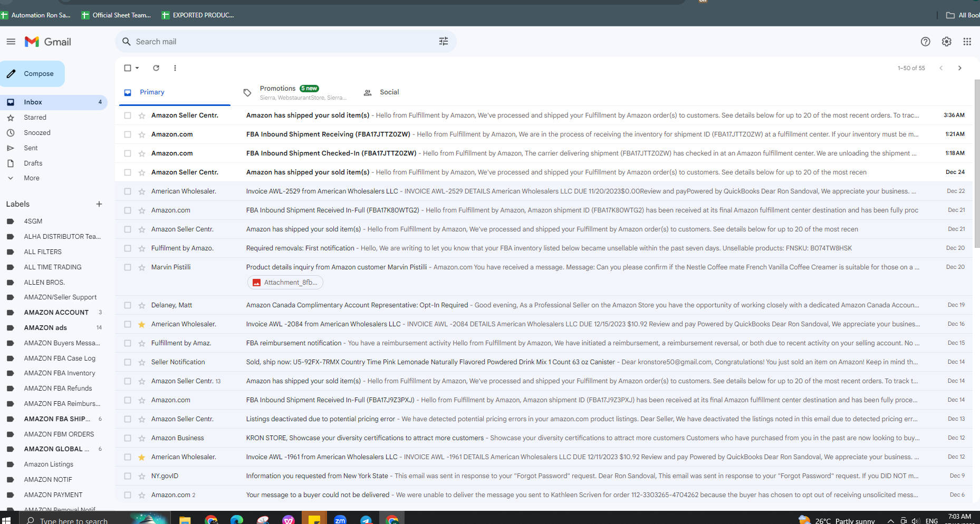This screenshot has width=980, height=524.
Task: Select the FBA Inbound Shipment Checked-In email checkbox
Action: (x=128, y=153)
